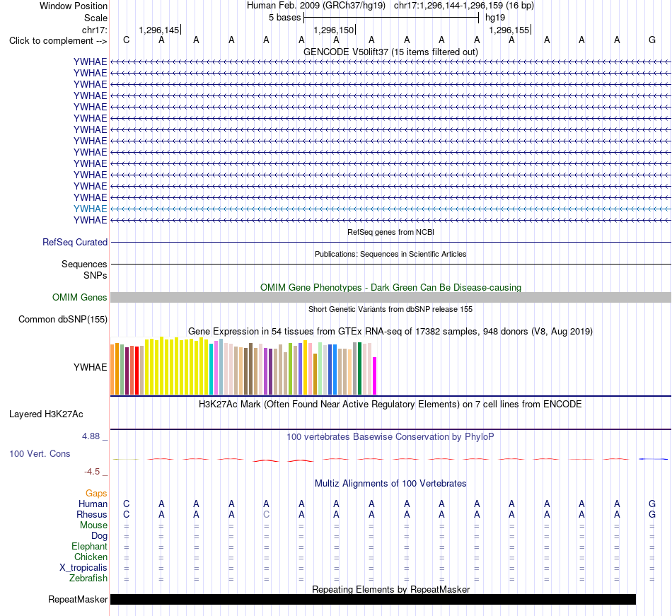Click the light-blue highlighted YWHAE transcript label

coord(90,209)
